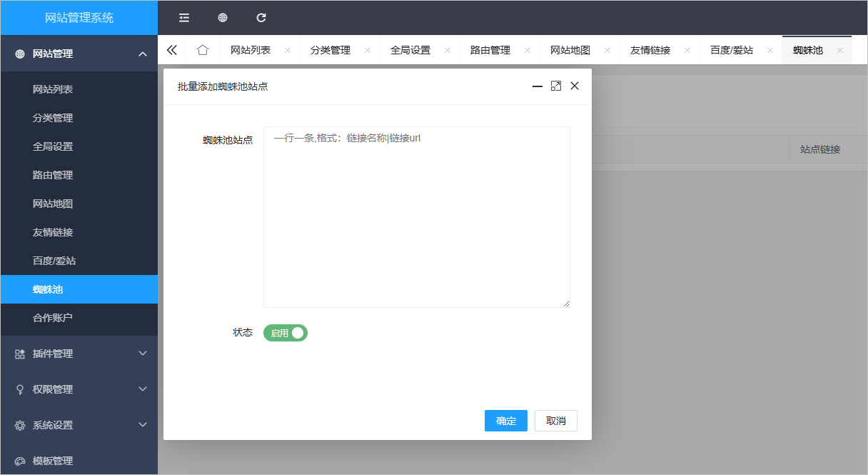868x475 pixels.
Task: Switch to the 友情链接 tab
Action: click(650, 51)
